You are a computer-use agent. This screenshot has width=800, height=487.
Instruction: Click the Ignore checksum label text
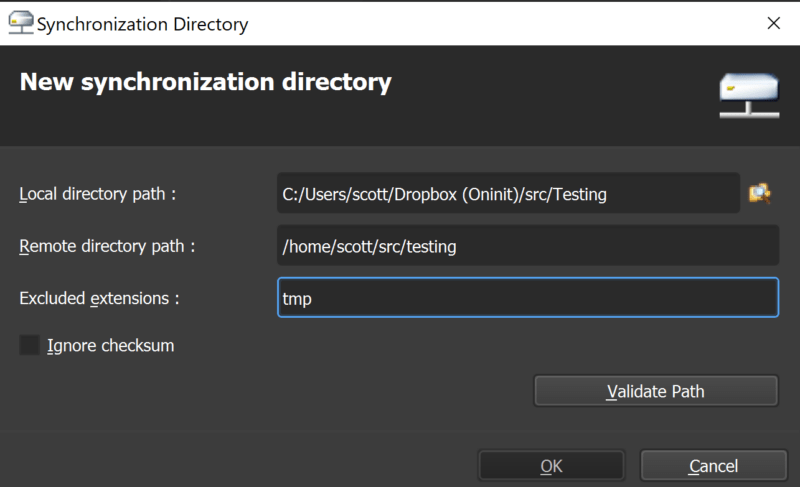pyautogui.click(x=110, y=346)
